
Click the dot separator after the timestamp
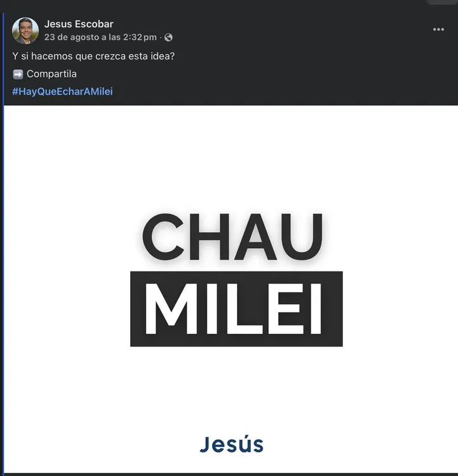[160, 37]
